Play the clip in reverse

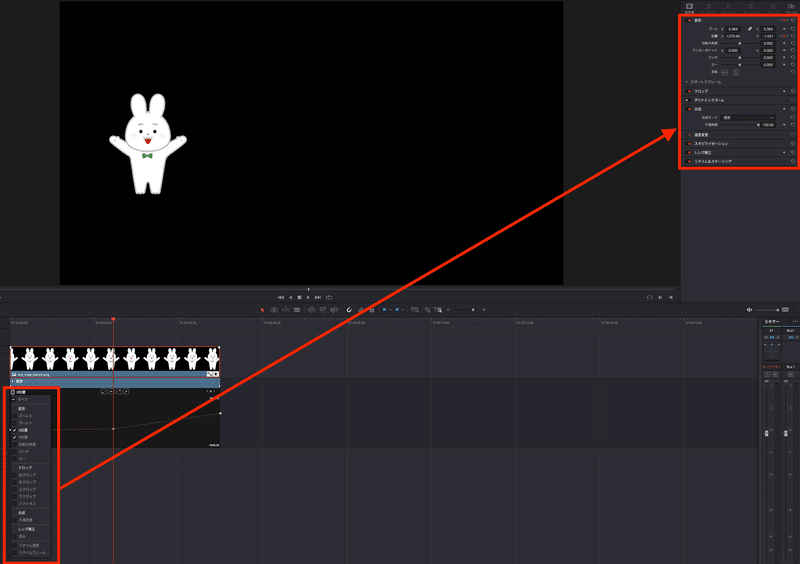[290, 297]
